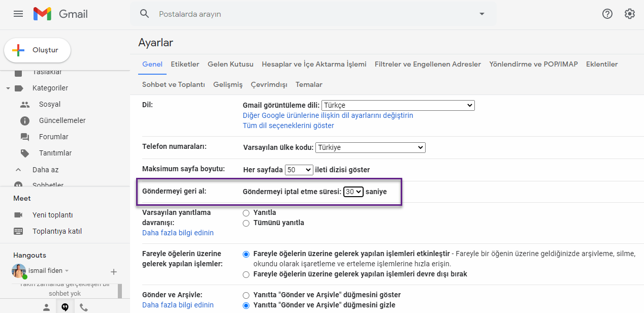The width and height of the screenshot is (644, 313).
Task: Add new Hangouts conversation with plus icon
Action: coord(114,272)
